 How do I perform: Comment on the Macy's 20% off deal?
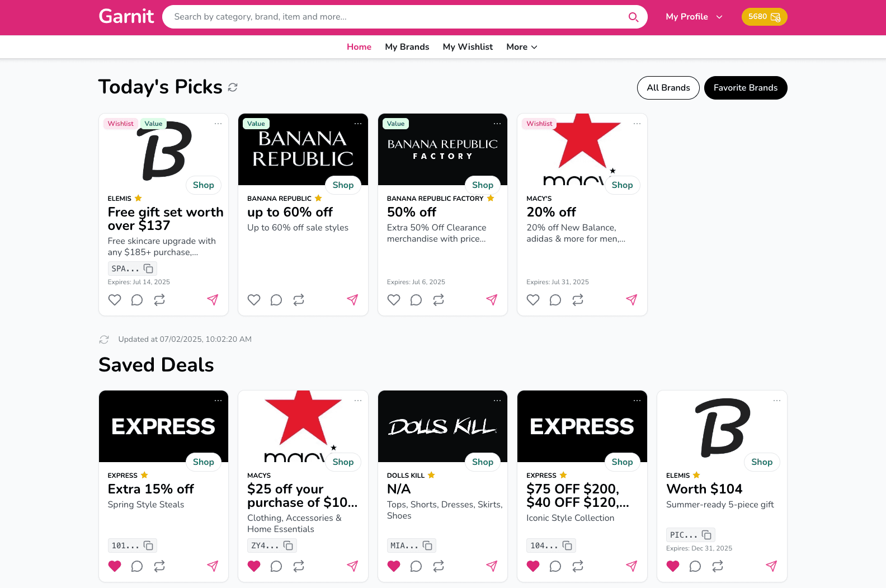555,300
